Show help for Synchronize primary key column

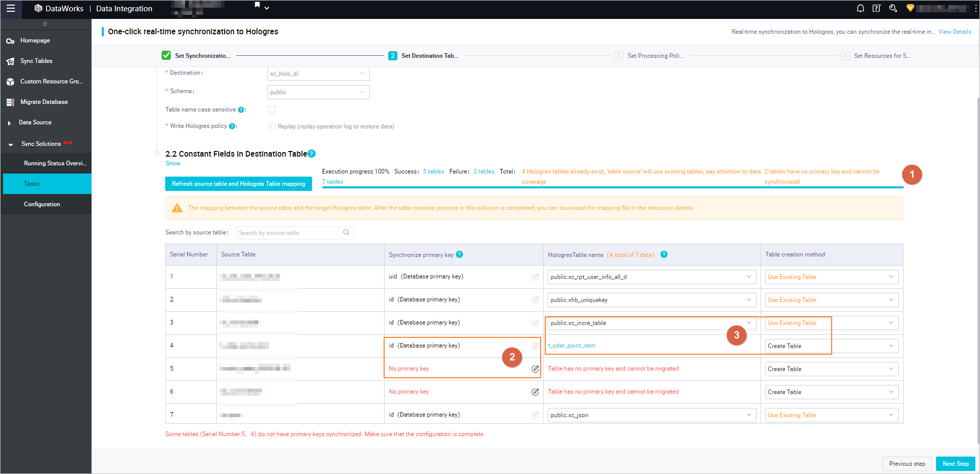459,254
